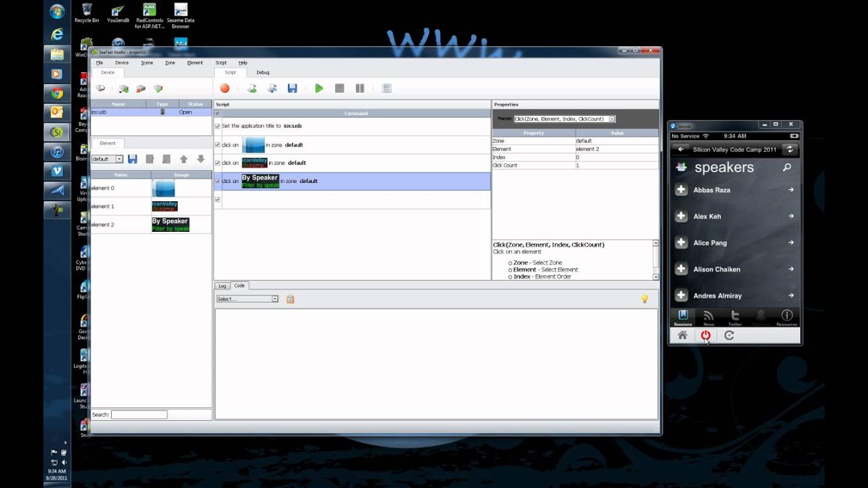Toggle the checkbox on the empty script row
The height and width of the screenshot is (488, 868).
pos(218,199)
